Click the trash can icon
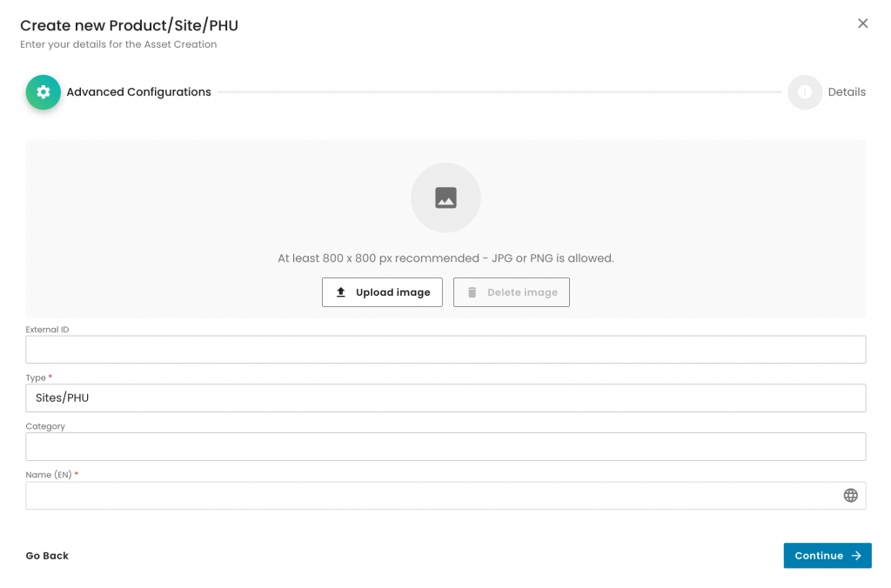 [x=472, y=292]
